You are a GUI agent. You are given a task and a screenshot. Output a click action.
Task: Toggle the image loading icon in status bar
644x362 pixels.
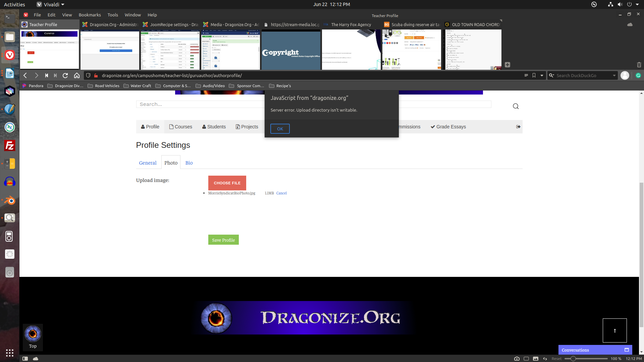(x=536, y=359)
